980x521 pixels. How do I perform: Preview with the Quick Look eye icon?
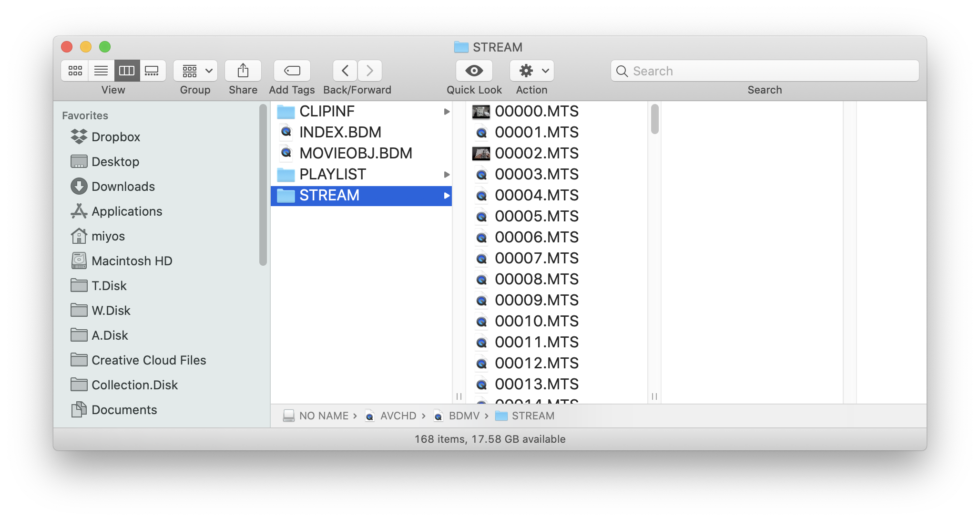pos(474,71)
